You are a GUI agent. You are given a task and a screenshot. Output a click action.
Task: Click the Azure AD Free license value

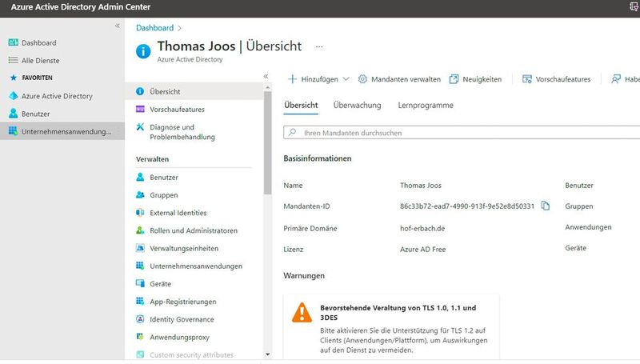[x=423, y=249]
